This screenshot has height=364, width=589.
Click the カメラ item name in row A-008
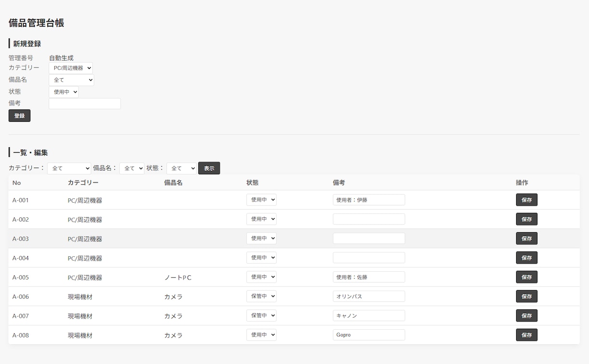pyautogui.click(x=173, y=336)
